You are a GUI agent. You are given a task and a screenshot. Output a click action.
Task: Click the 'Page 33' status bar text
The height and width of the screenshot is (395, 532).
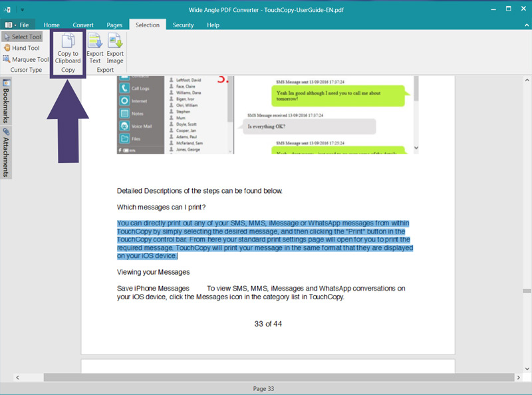(x=263, y=389)
